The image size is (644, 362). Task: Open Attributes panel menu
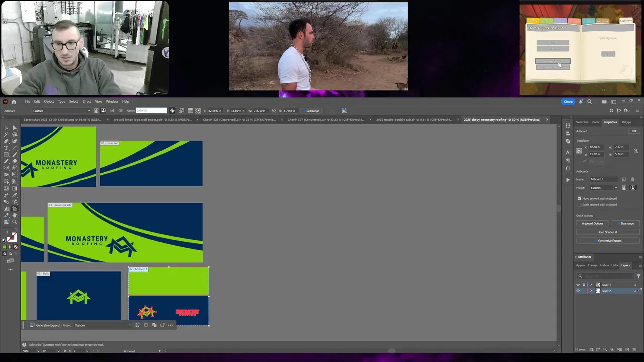coord(640,257)
